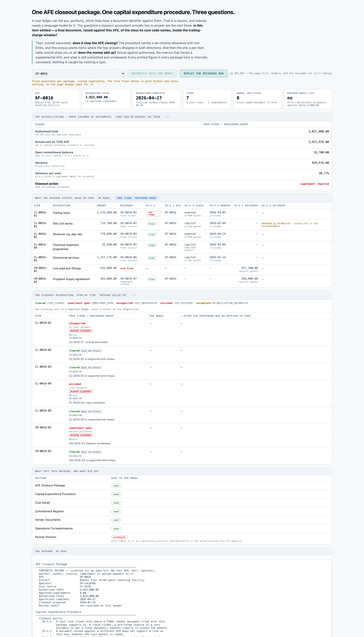Viewport: 364px width, 637px height.
Task: Click 'does not block' badge for CM-0016-02
Action: (91, 452)
